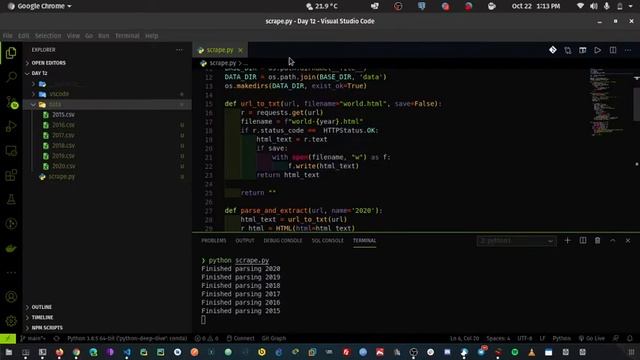
Task: Open the Testing flask view
Action: pos(11,199)
